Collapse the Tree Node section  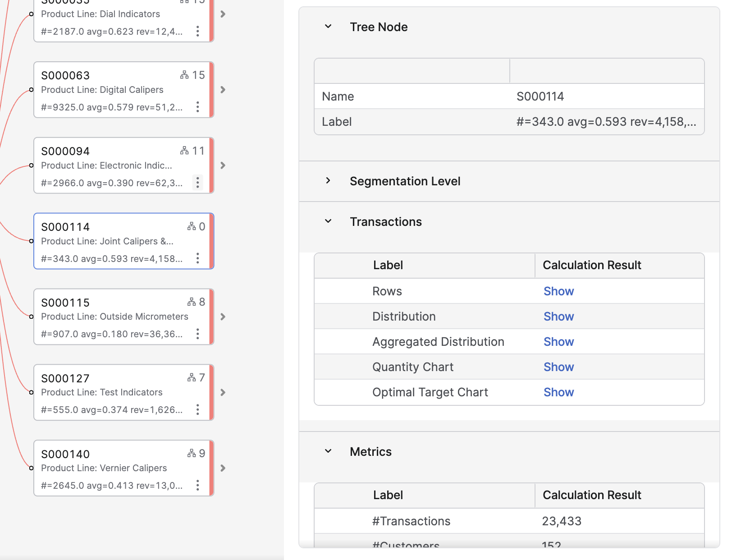tap(328, 27)
